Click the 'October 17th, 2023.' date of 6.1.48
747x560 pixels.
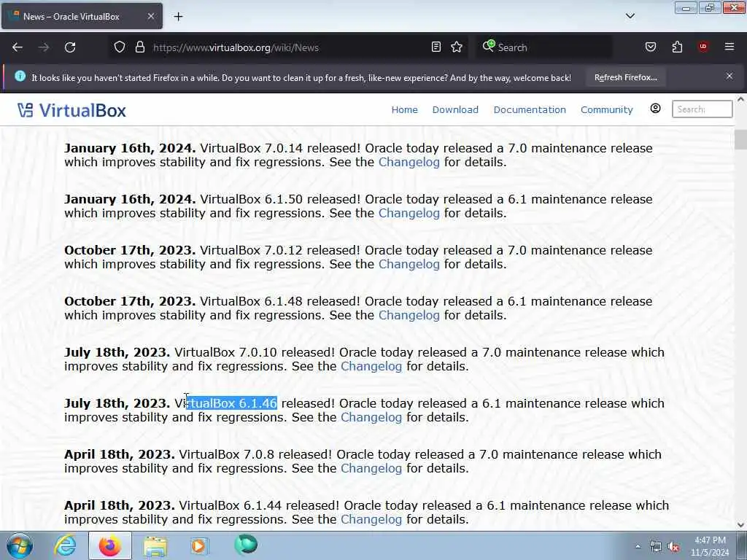click(130, 301)
